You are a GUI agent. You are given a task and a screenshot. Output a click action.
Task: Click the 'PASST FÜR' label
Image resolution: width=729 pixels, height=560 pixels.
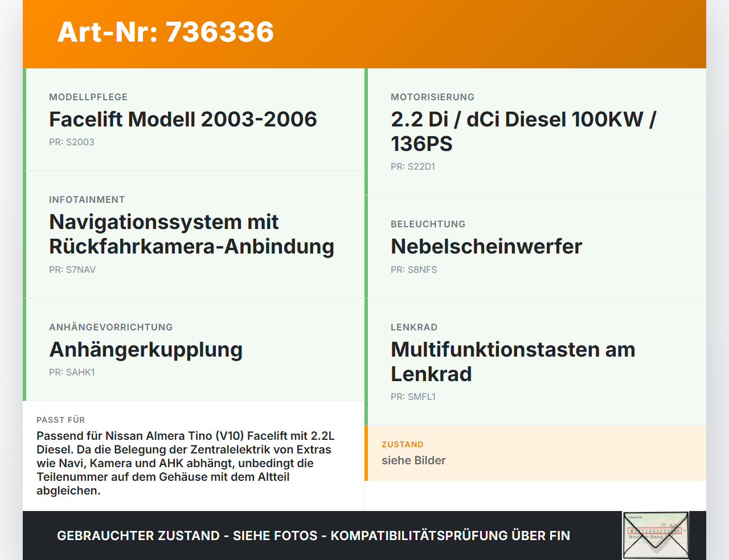point(61,420)
